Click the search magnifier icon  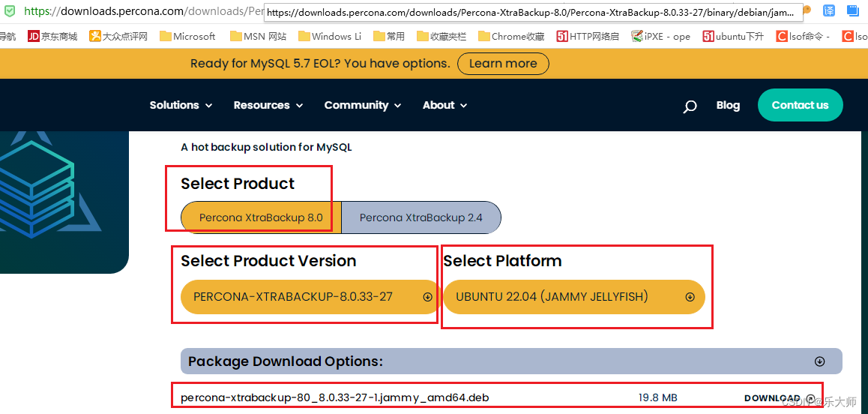(x=690, y=106)
